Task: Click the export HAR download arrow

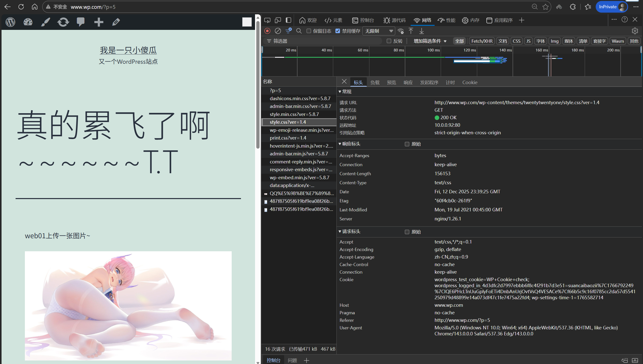Action: tap(421, 31)
